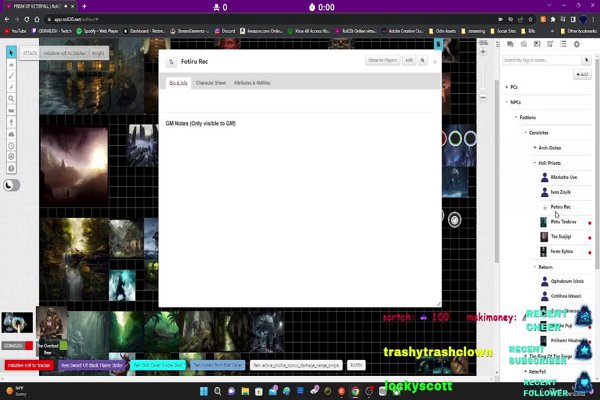Open the Markoho Uve character entry

[x=565, y=177]
